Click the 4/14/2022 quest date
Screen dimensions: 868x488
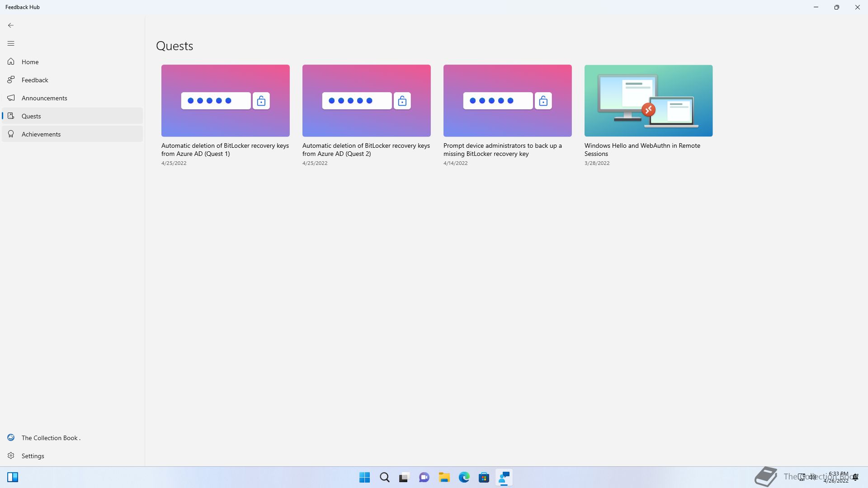[x=455, y=163]
